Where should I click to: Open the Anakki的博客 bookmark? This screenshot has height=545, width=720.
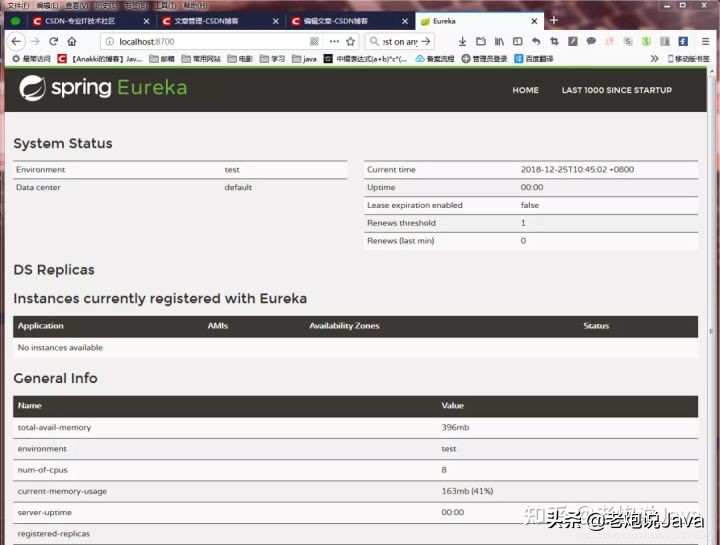click(x=100, y=59)
